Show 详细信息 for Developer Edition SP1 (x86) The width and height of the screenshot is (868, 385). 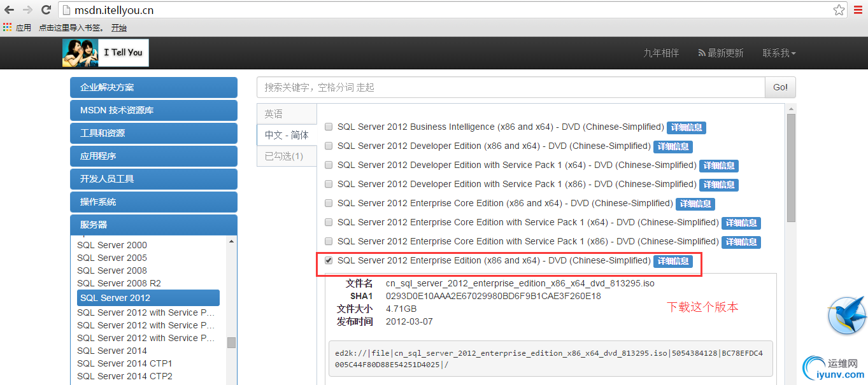tap(719, 185)
